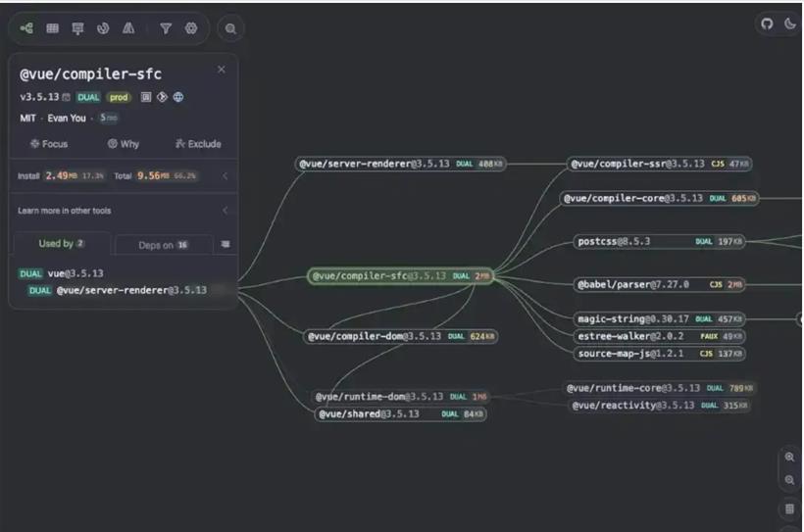
Task: Expand the Install/Total size row chevron
Action: coord(225,175)
